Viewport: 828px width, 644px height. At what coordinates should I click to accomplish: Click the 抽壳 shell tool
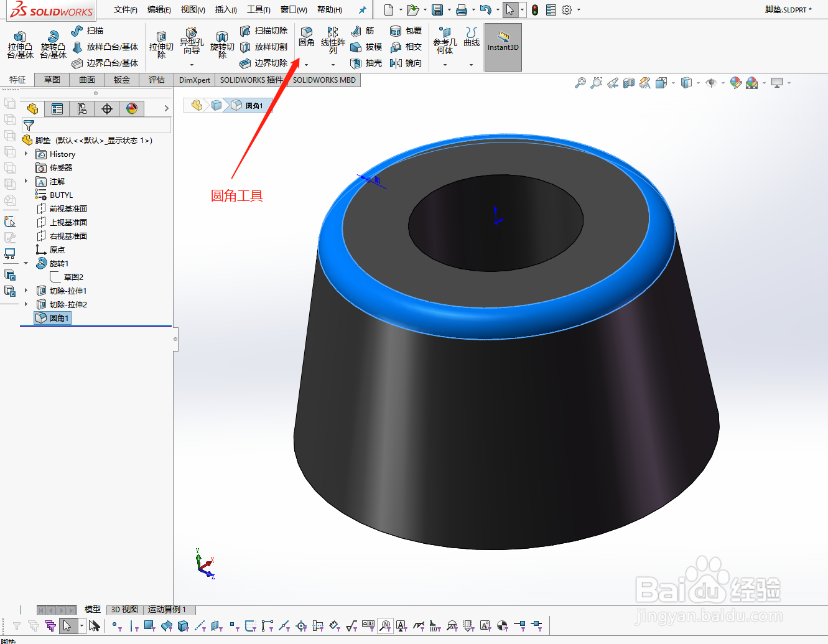point(366,63)
